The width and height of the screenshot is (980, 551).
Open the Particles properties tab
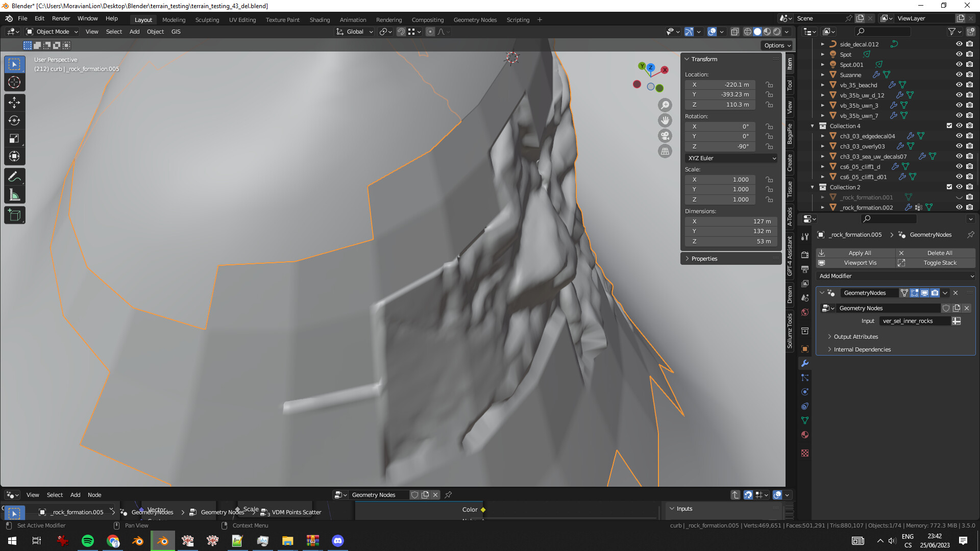(x=805, y=378)
